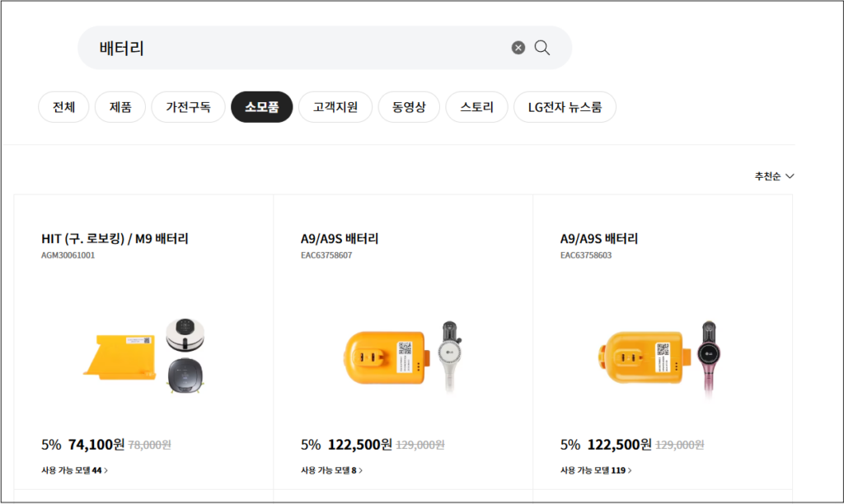Screen dimensions: 844x504
Task: Open the A9/A9S 배터리 EAC63758603 product title
Action: (599, 238)
